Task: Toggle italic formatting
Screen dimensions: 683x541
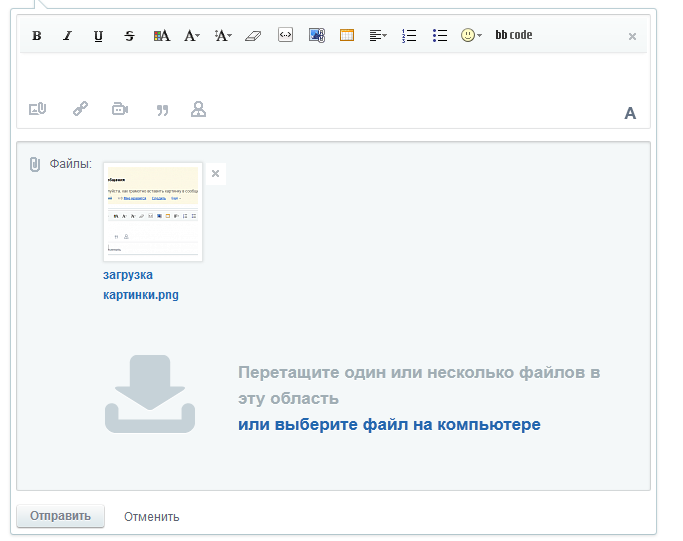Action: click(68, 36)
